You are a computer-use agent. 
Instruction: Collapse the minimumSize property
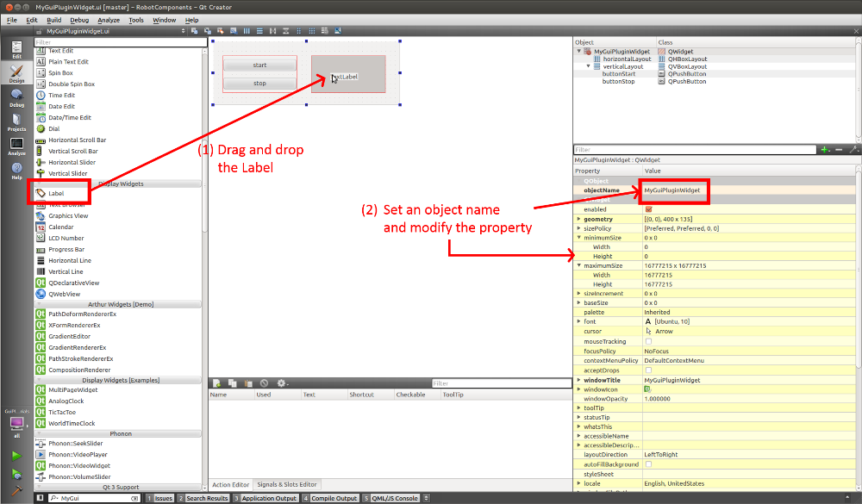[x=579, y=238]
